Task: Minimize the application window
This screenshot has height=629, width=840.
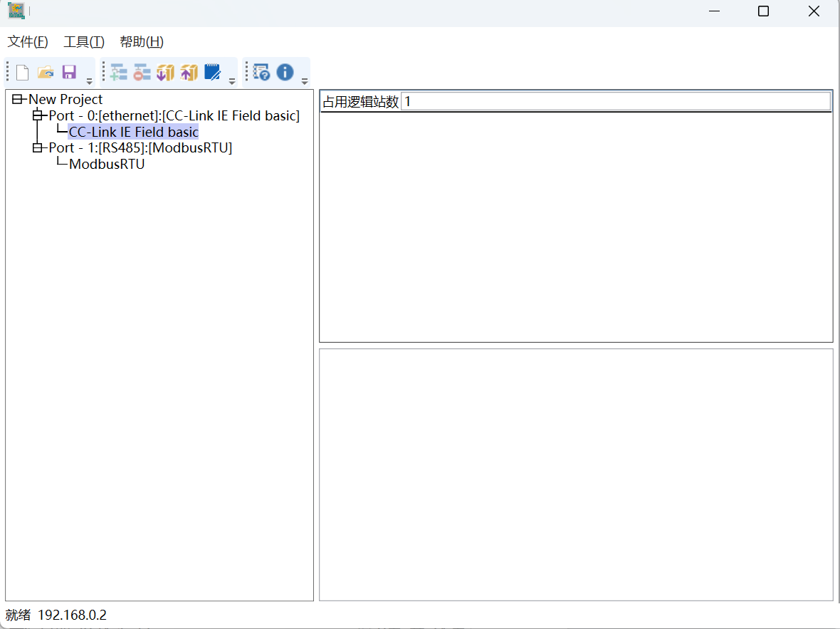Action: click(714, 11)
